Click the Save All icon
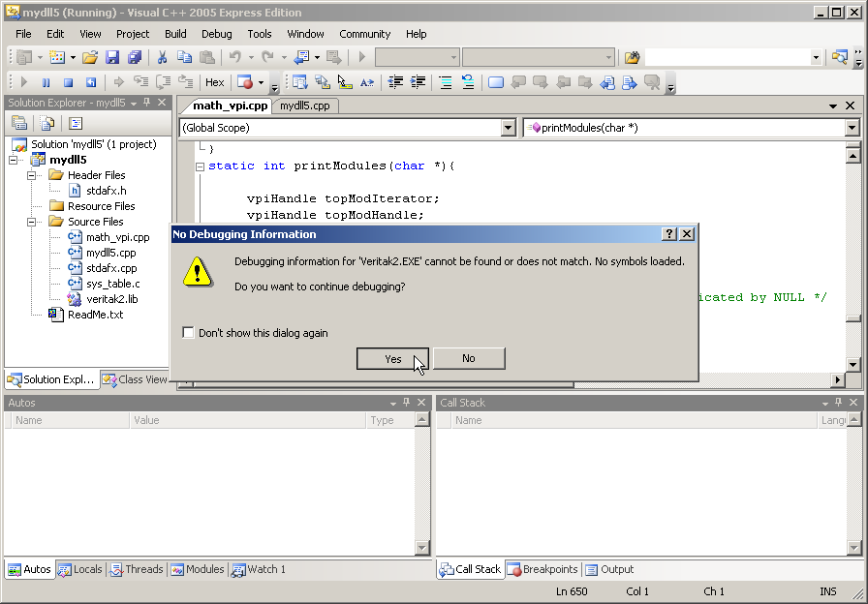The image size is (868, 604). pyautogui.click(x=135, y=57)
